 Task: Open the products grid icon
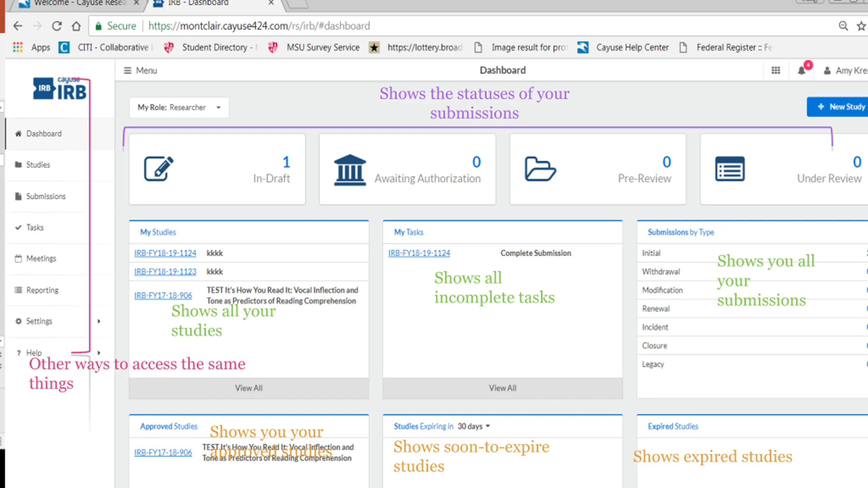pyautogui.click(x=776, y=70)
